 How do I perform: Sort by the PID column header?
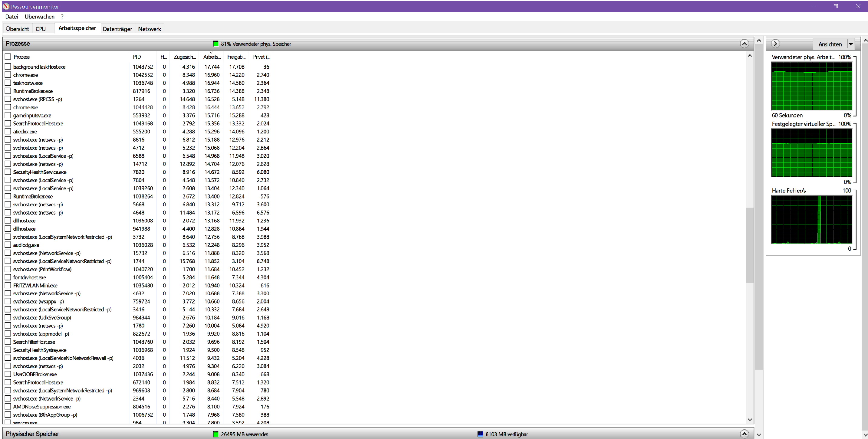click(137, 57)
